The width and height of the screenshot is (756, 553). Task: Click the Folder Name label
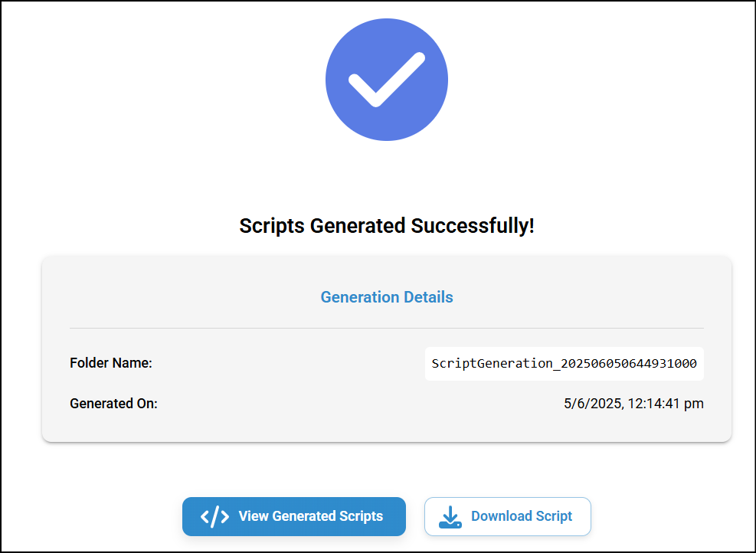pos(111,363)
